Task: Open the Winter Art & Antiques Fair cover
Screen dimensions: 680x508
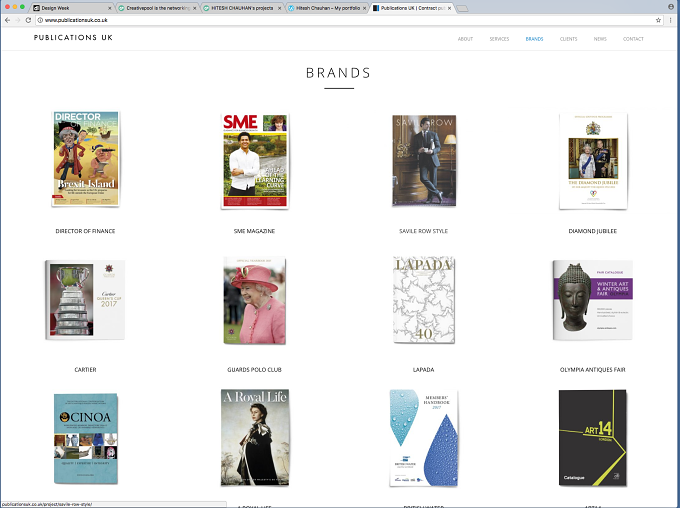Action: [x=592, y=300]
